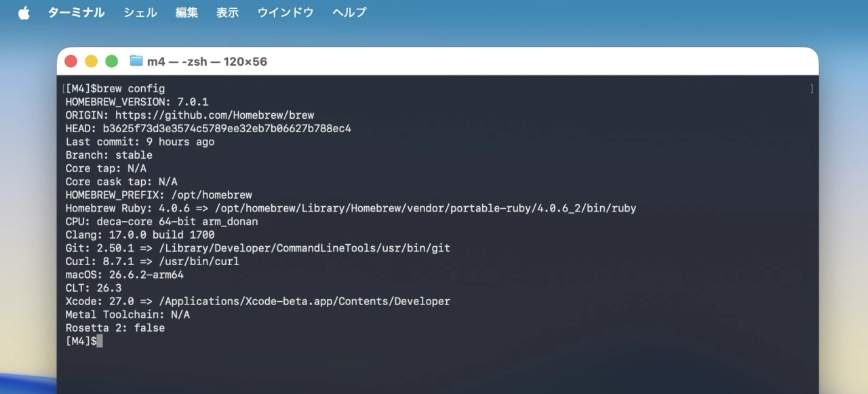Image resolution: width=868 pixels, height=394 pixels.
Task: Click the 'Core tap: N/A' line
Action: [106, 168]
